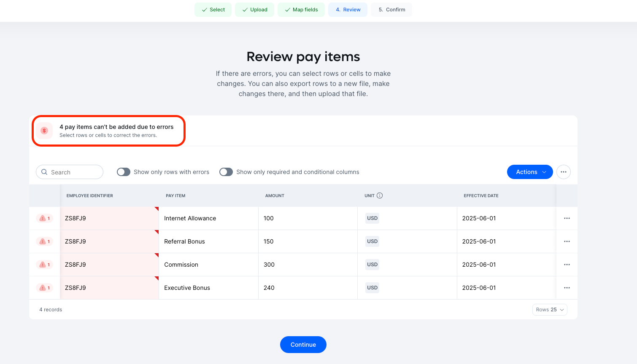
Task: Click the '4 pay items can't be added' message
Action: 116,127
